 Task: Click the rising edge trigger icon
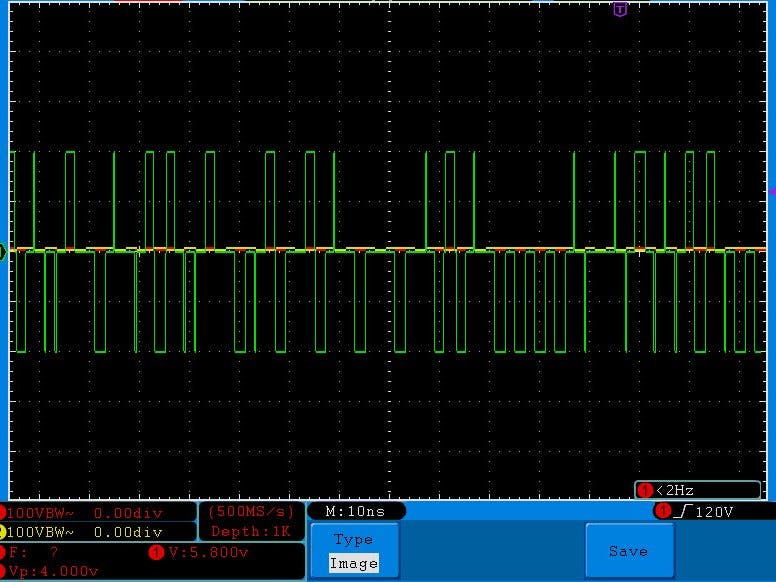click(683, 511)
